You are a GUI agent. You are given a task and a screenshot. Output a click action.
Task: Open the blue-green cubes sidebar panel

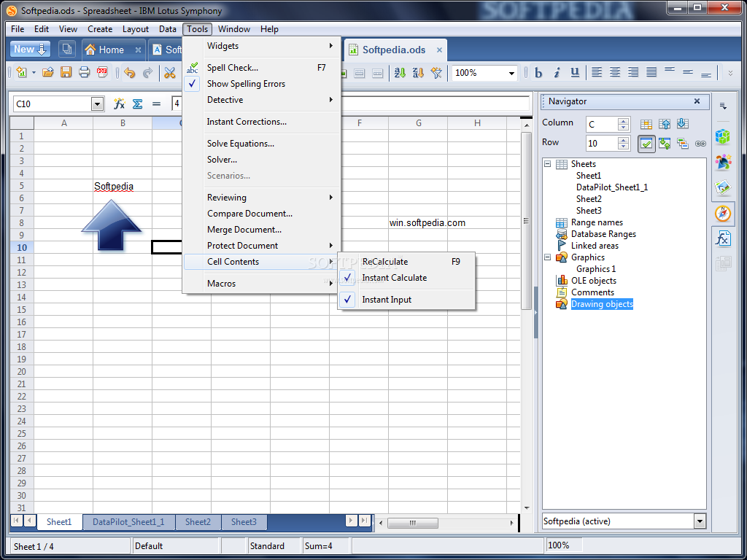723,136
